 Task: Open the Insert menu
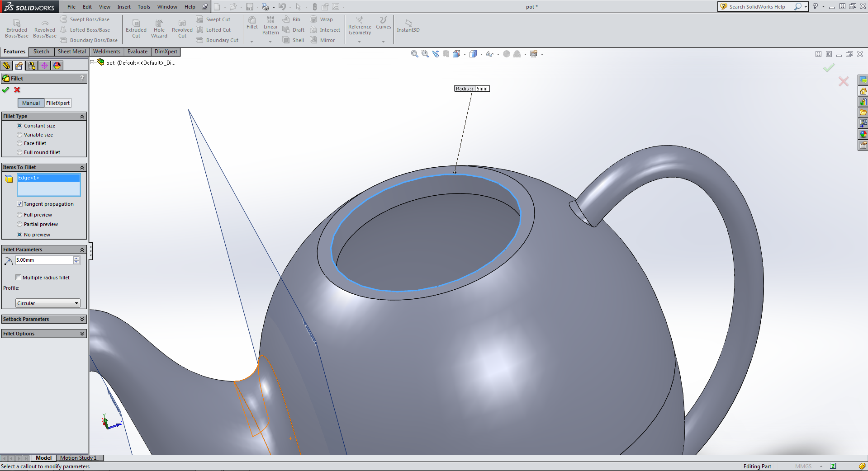click(124, 7)
